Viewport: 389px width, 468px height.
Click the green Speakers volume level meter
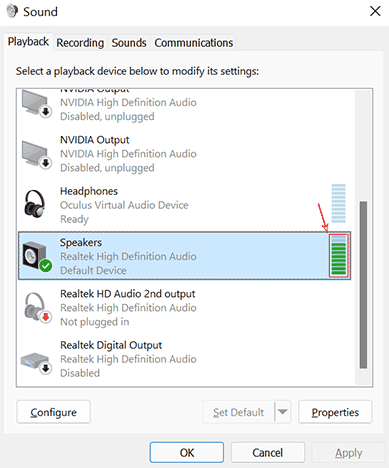[339, 256]
